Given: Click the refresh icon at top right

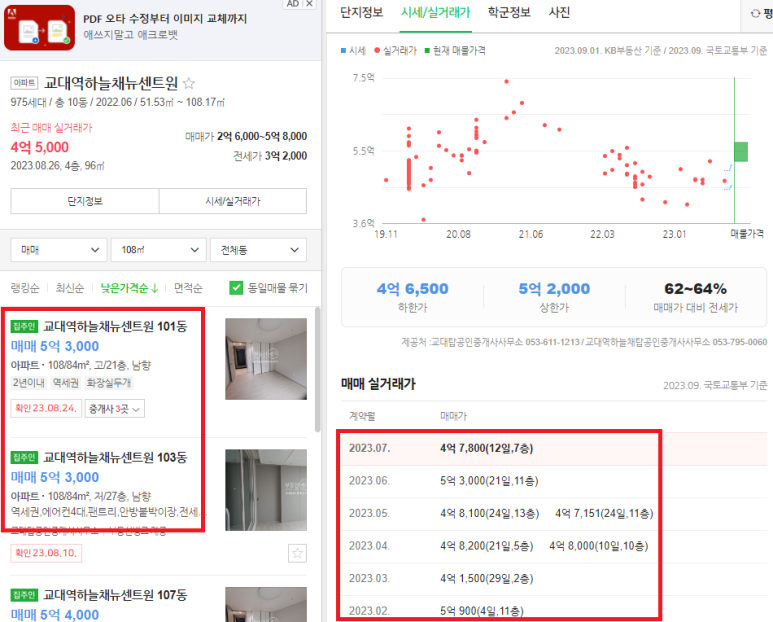Looking at the screenshot, I should (x=755, y=14).
